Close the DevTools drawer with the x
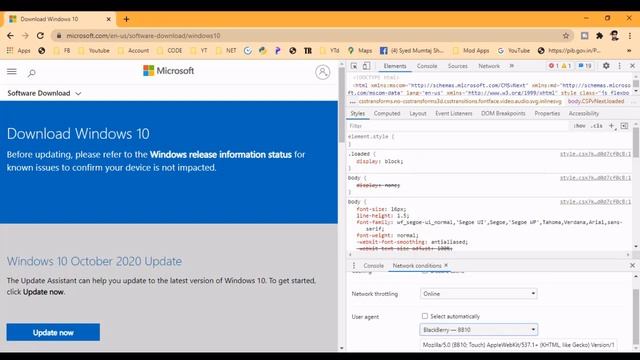 [632, 266]
